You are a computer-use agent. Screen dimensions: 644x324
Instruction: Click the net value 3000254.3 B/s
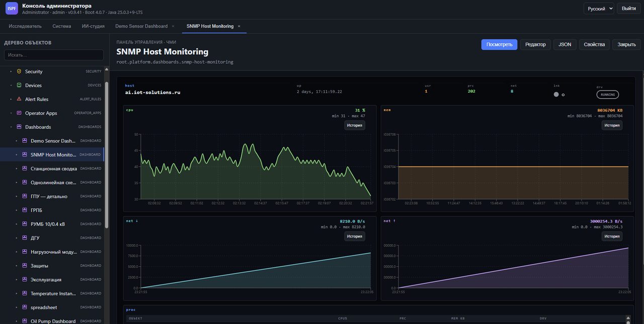point(606,221)
